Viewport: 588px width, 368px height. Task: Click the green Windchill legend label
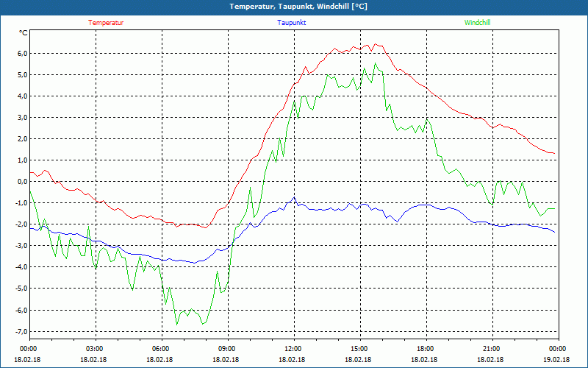(477, 23)
